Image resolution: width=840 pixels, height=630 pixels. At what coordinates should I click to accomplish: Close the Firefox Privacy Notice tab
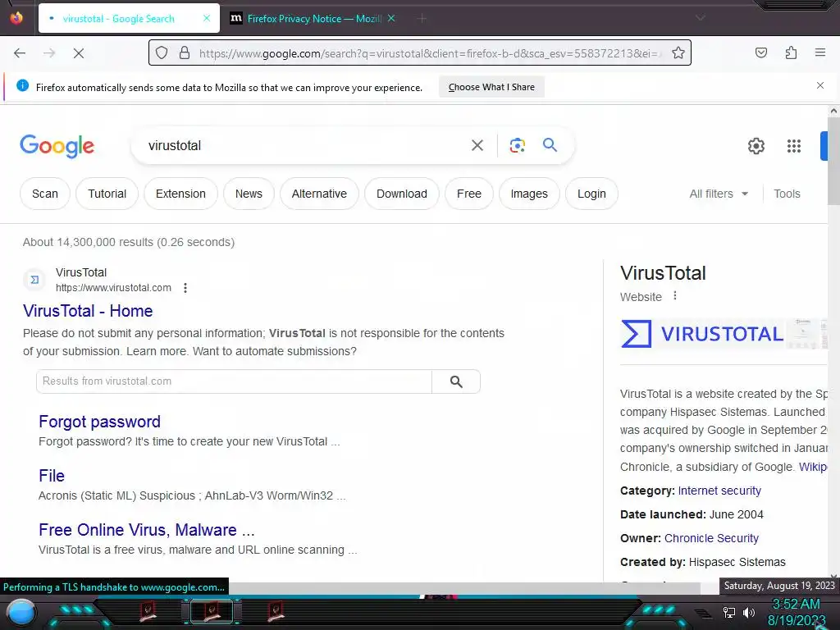coord(391,18)
